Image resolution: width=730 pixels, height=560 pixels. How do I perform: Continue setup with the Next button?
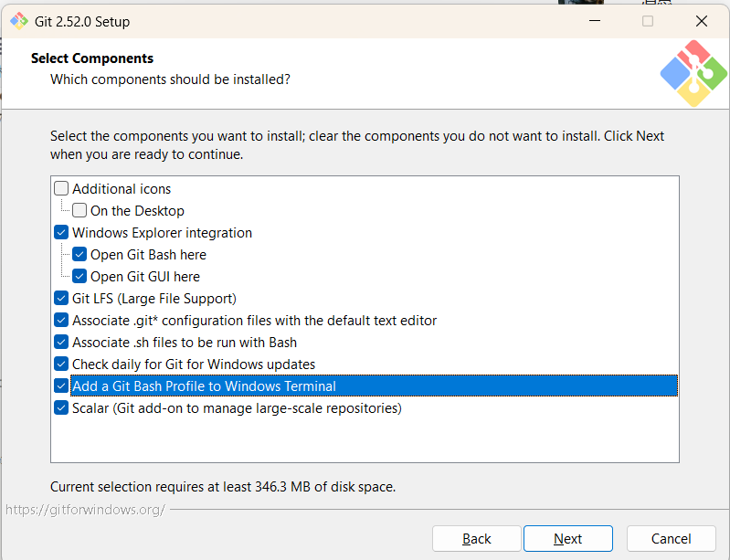coord(568,539)
